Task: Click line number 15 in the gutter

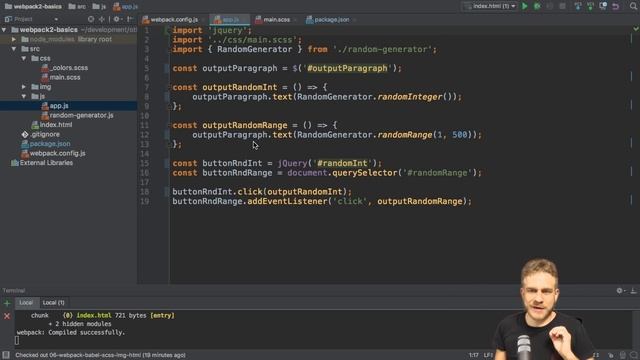Action: click(x=145, y=163)
